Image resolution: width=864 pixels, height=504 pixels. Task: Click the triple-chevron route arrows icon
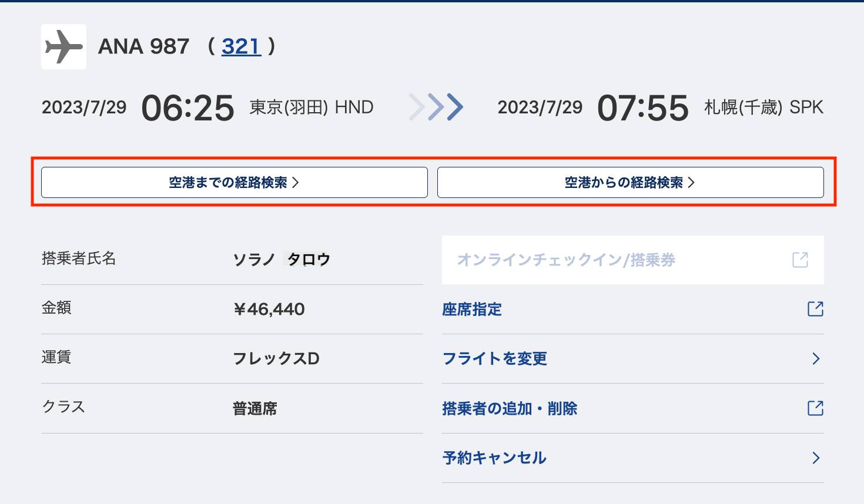[x=436, y=107]
